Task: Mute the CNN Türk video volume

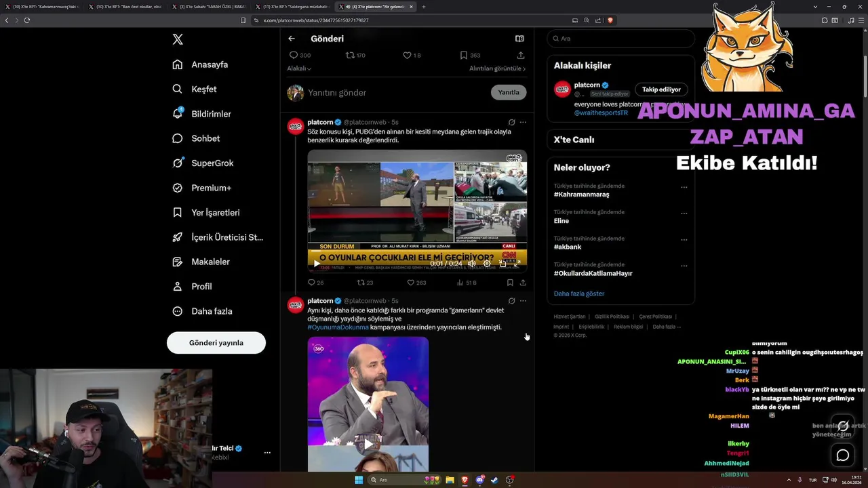Action: [x=472, y=264]
